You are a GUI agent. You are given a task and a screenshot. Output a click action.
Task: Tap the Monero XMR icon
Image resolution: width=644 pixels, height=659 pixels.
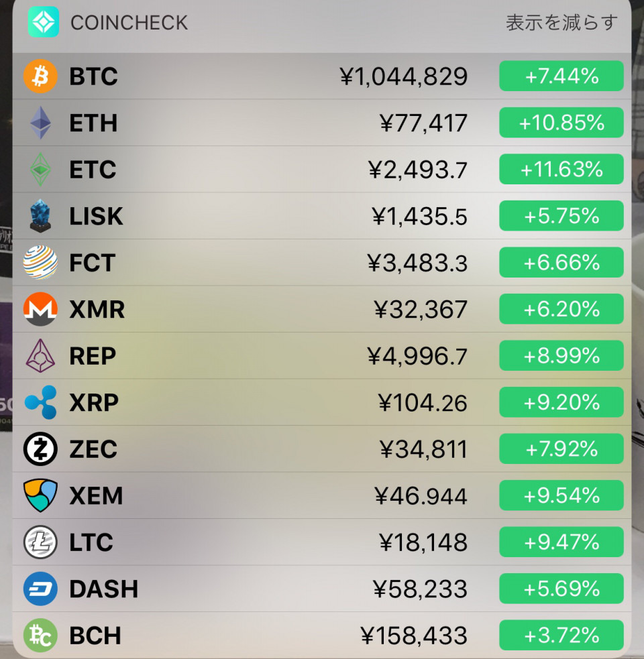click(40, 309)
